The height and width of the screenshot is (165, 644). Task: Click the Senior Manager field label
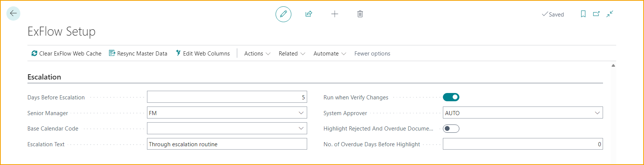(x=48, y=113)
